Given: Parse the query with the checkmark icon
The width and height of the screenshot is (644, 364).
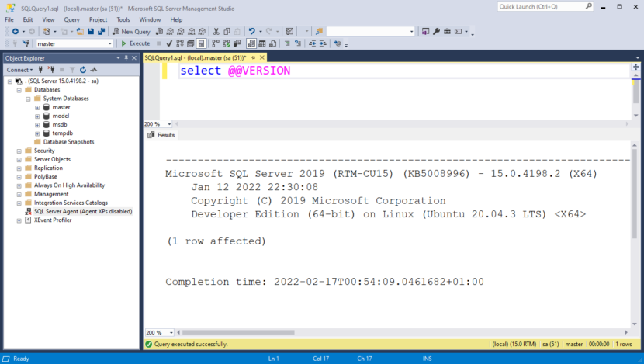Looking at the screenshot, I should 169,43.
